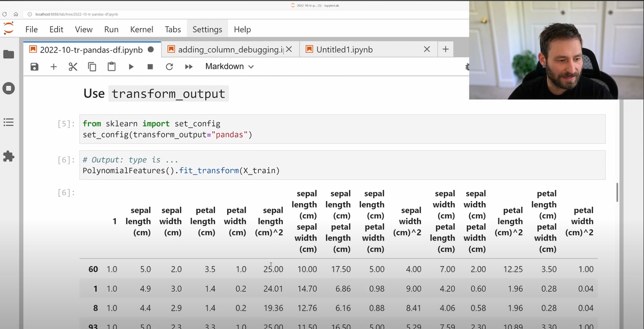This screenshot has height=329, width=644.
Task: Restart the kernel using the circular arrow icon
Action: [169, 67]
